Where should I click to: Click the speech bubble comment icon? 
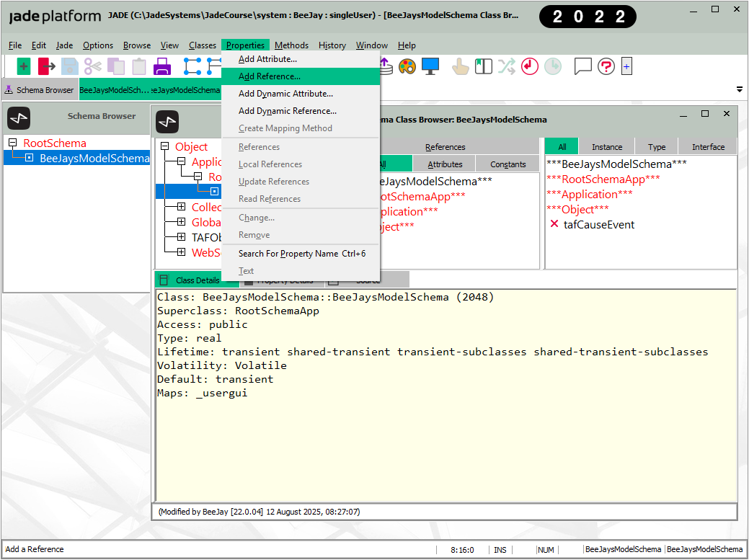point(582,66)
